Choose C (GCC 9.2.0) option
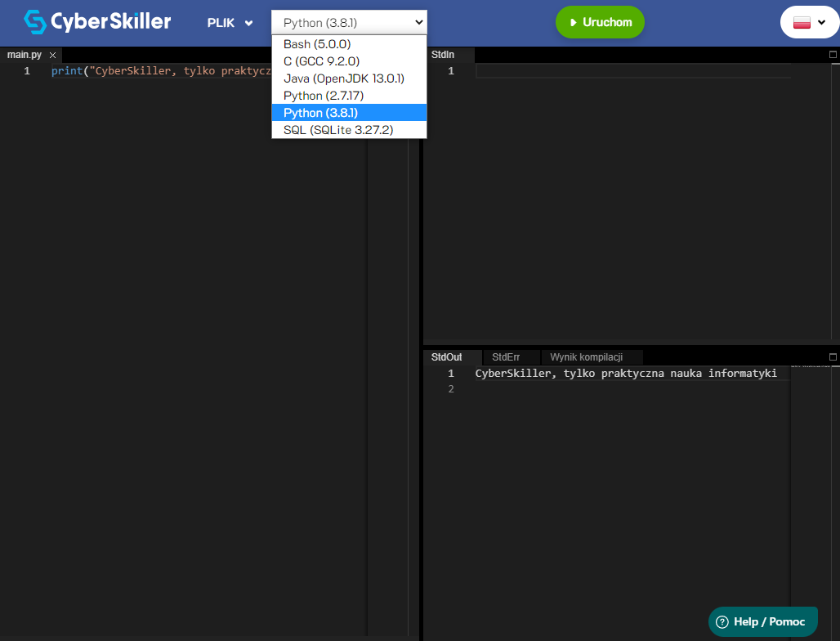The image size is (840, 641). (321, 61)
